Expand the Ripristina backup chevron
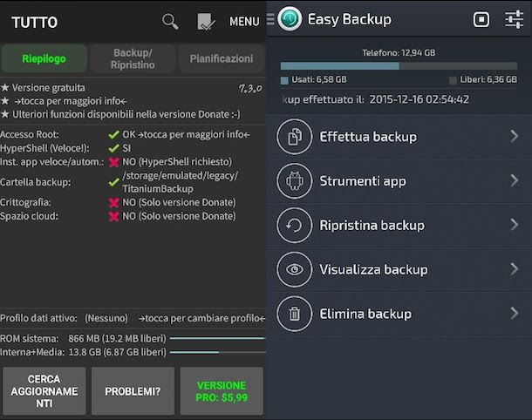This screenshot has width=532, height=420. pos(515,225)
